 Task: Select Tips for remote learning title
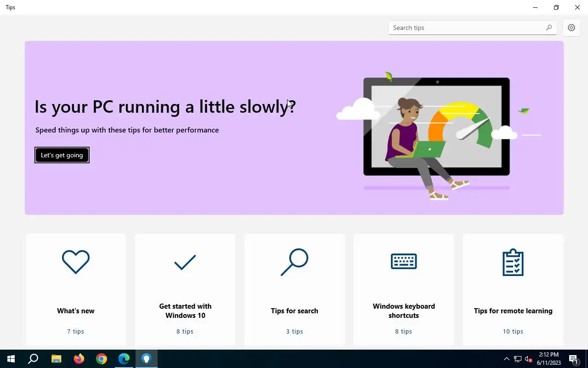click(x=513, y=311)
